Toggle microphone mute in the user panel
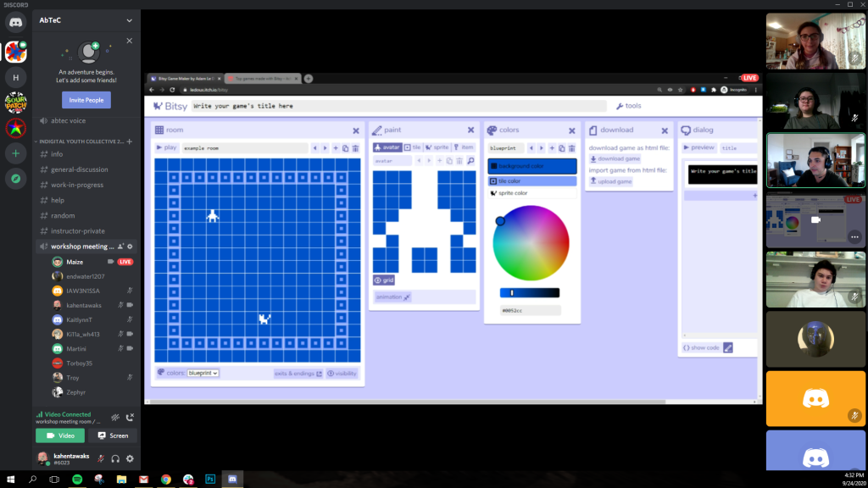The image size is (868, 488). pyautogui.click(x=101, y=458)
